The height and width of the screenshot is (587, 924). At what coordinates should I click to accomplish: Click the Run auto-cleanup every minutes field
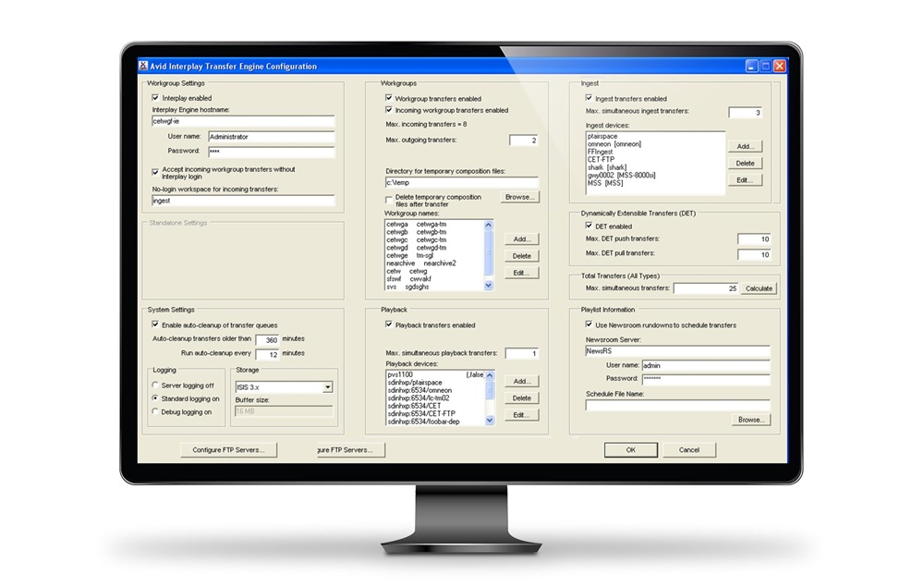point(267,354)
